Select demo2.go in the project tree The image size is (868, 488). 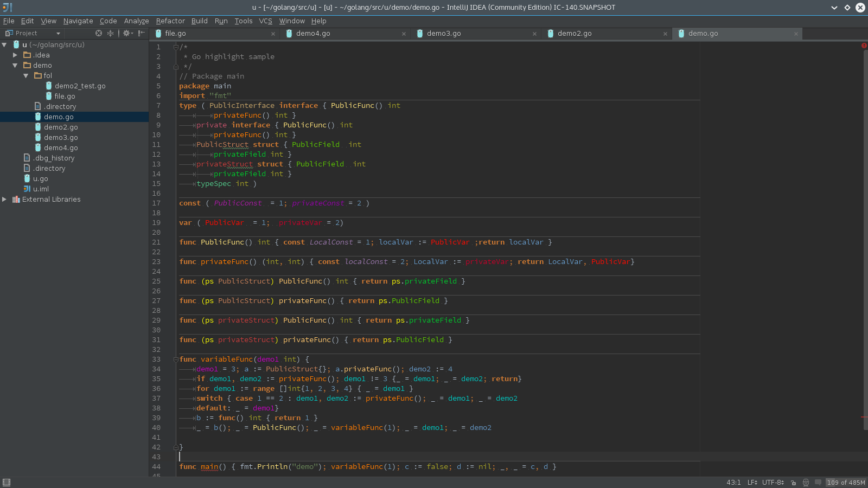tap(61, 127)
